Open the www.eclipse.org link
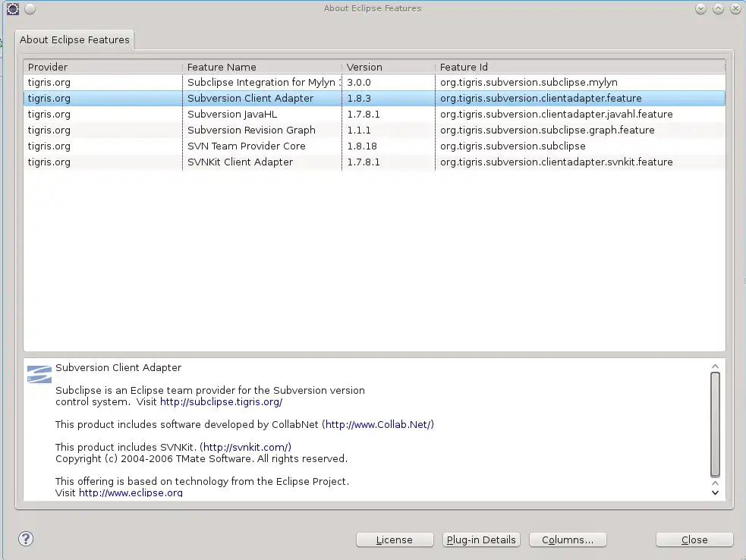This screenshot has height=560, width=746. point(131,492)
